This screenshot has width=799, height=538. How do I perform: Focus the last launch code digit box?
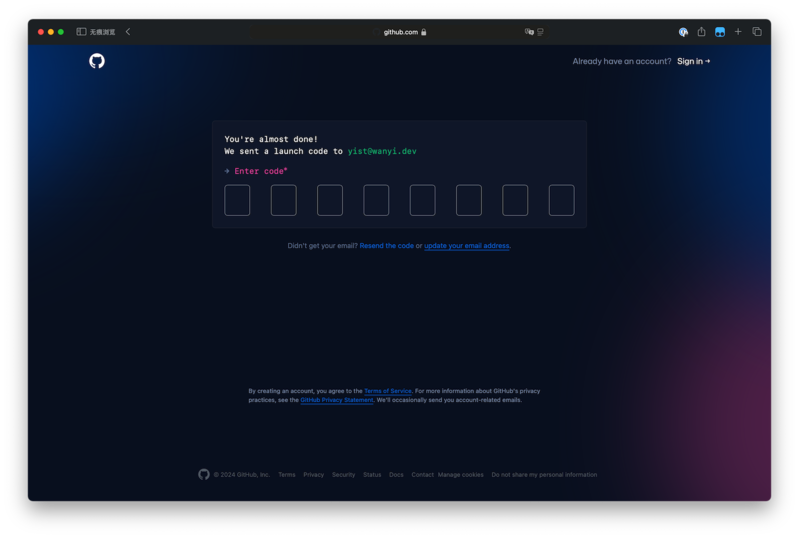(x=561, y=200)
